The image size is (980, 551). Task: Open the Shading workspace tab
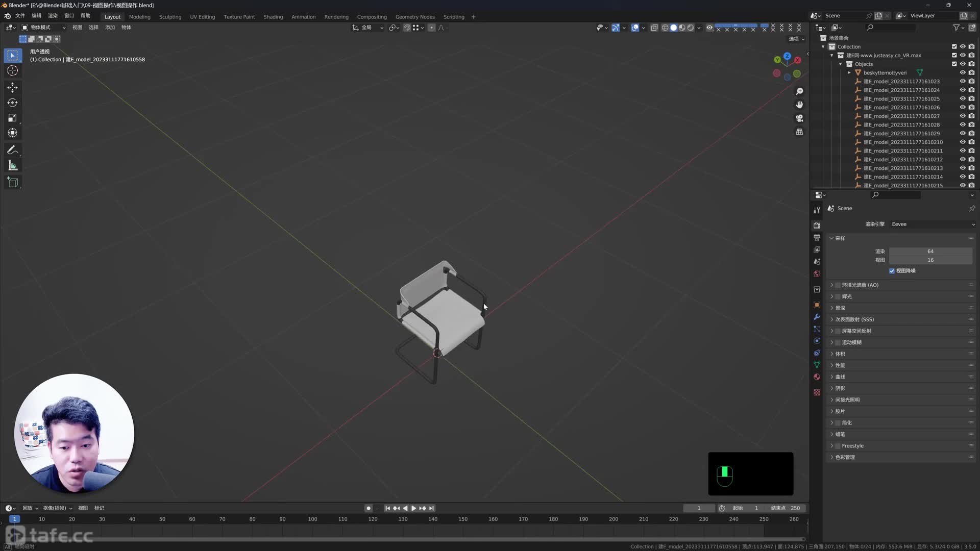point(273,16)
